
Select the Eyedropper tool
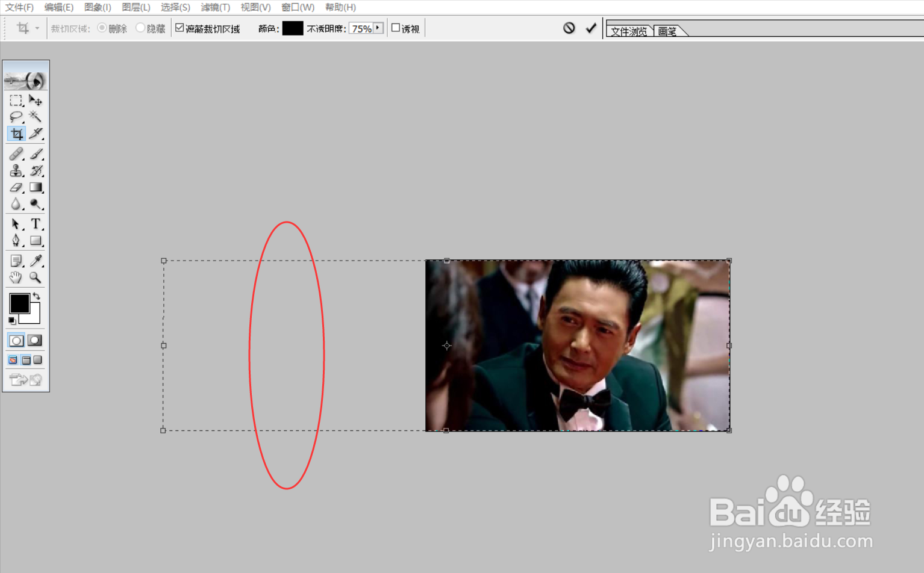36,261
